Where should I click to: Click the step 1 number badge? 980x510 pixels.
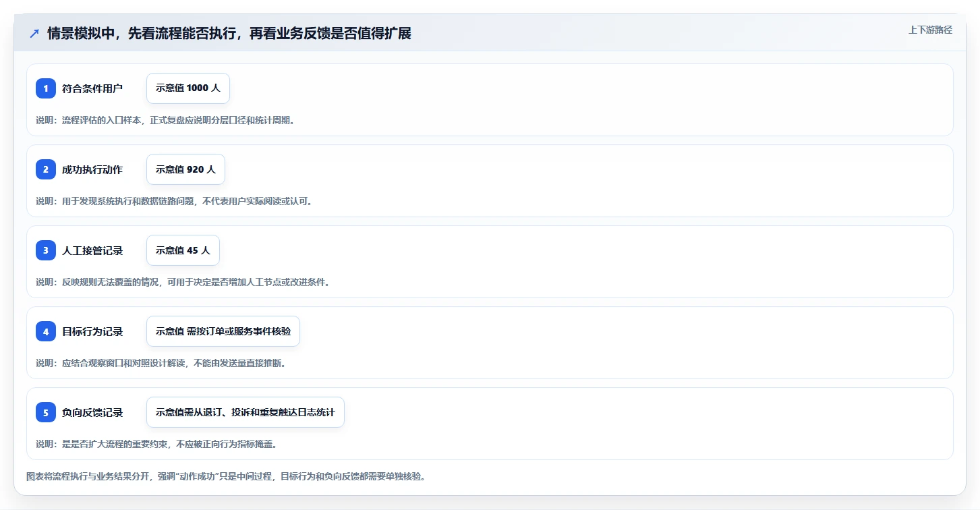coord(46,88)
